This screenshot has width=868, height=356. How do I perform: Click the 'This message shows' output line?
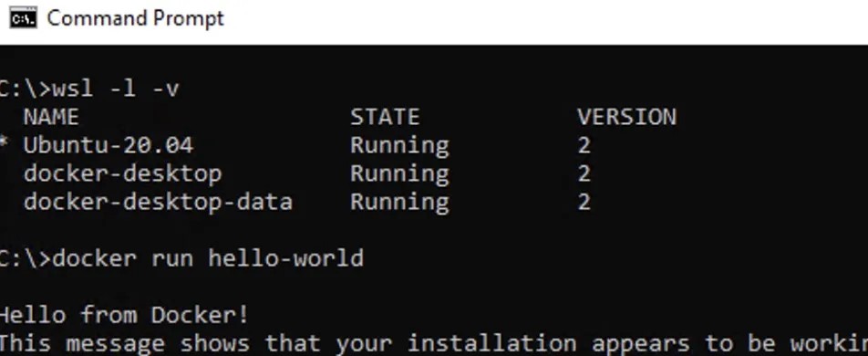coord(434,343)
